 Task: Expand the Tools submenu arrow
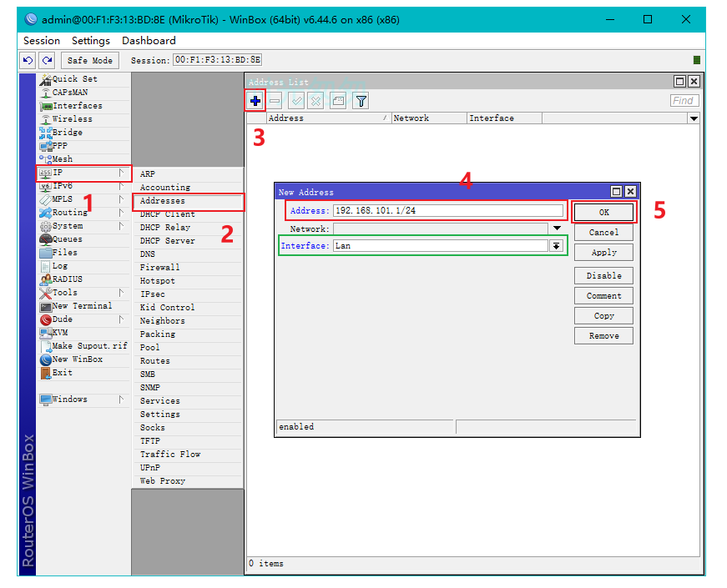click(x=121, y=293)
